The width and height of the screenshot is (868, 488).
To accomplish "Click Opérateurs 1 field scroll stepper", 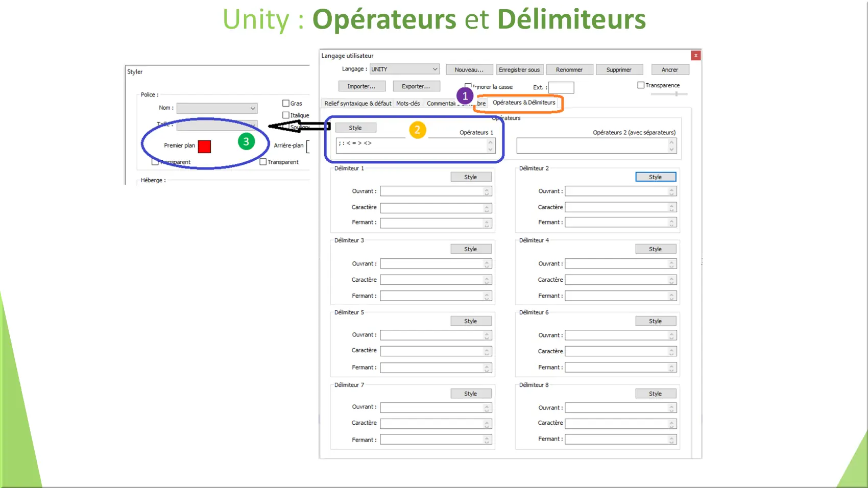I will [491, 145].
